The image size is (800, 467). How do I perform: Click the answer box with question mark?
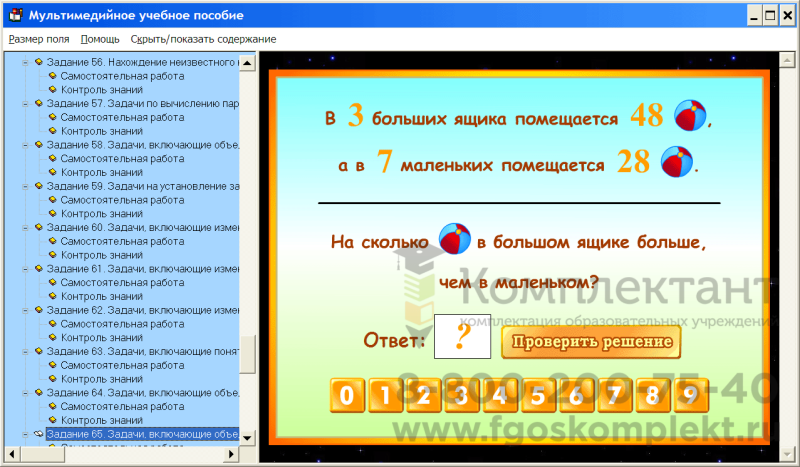tap(462, 336)
